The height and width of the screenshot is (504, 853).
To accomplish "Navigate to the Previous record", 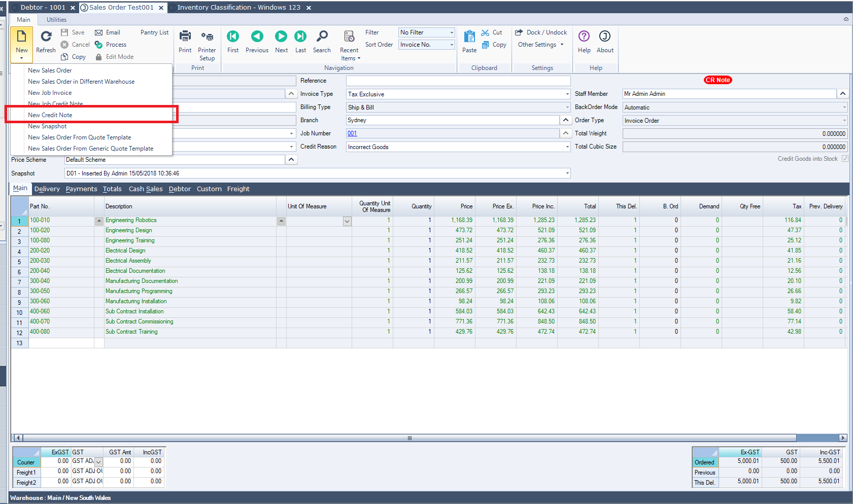I will pos(257,37).
